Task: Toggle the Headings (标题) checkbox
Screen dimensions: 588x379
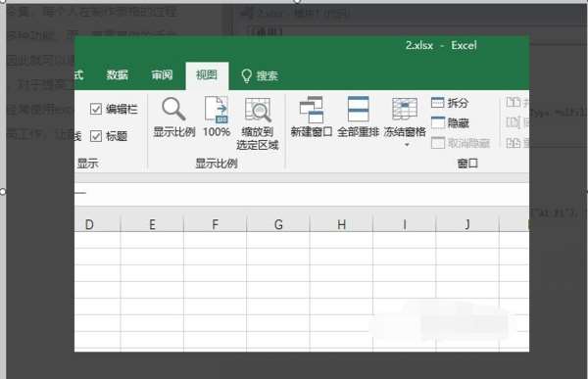Action: 96,136
